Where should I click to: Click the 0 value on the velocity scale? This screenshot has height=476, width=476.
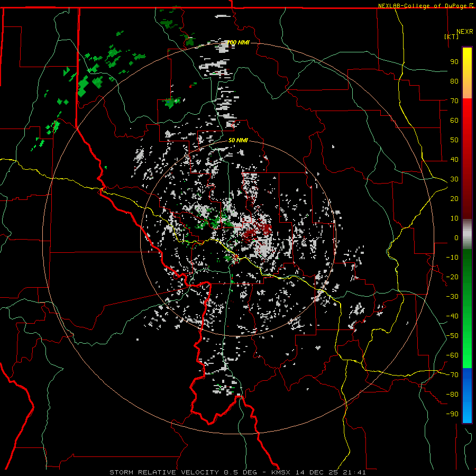point(456,238)
